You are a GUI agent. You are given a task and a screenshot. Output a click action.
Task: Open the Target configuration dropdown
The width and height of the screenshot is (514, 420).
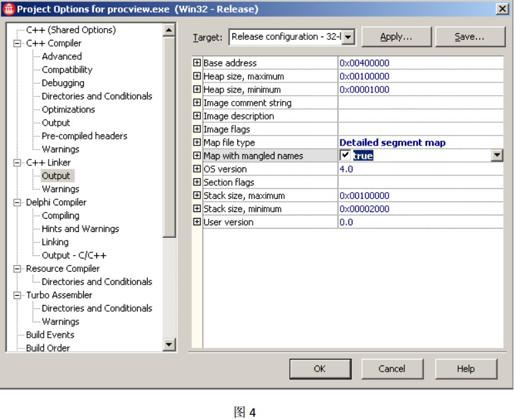(x=348, y=37)
